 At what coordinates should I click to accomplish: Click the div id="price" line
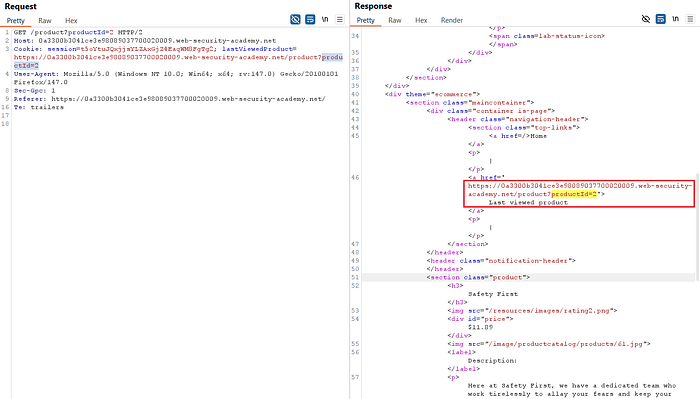[480, 319]
